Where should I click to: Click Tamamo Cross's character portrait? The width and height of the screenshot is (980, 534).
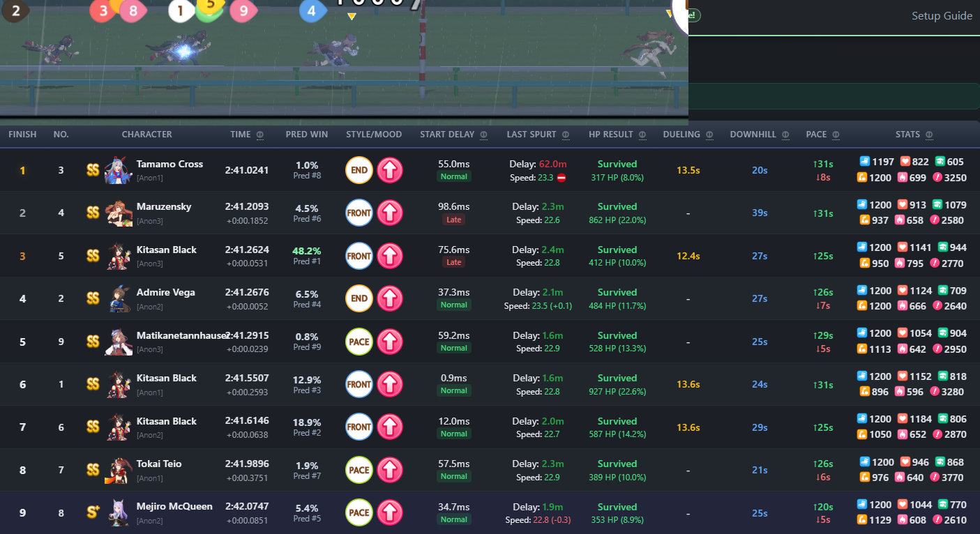(x=119, y=170)
